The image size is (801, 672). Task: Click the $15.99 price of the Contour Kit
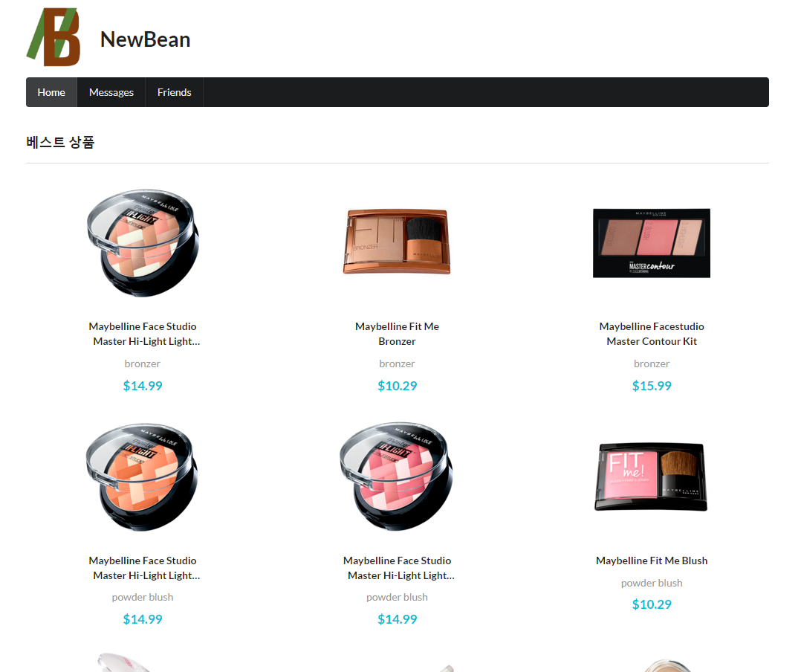pyautogui.click(x=652, y=386)
